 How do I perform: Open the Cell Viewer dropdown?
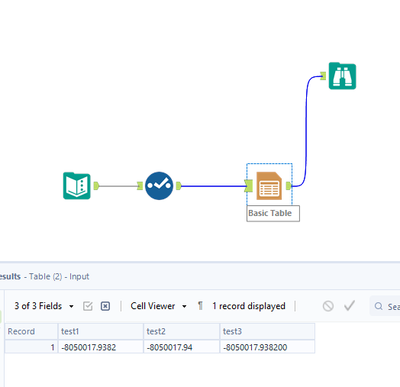coord(158,306)
